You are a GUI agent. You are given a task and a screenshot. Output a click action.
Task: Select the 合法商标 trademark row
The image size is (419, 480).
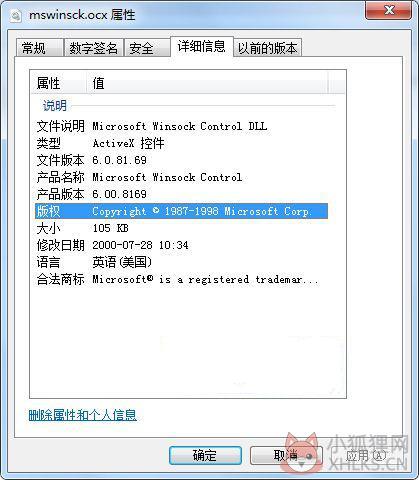point(181,279)
